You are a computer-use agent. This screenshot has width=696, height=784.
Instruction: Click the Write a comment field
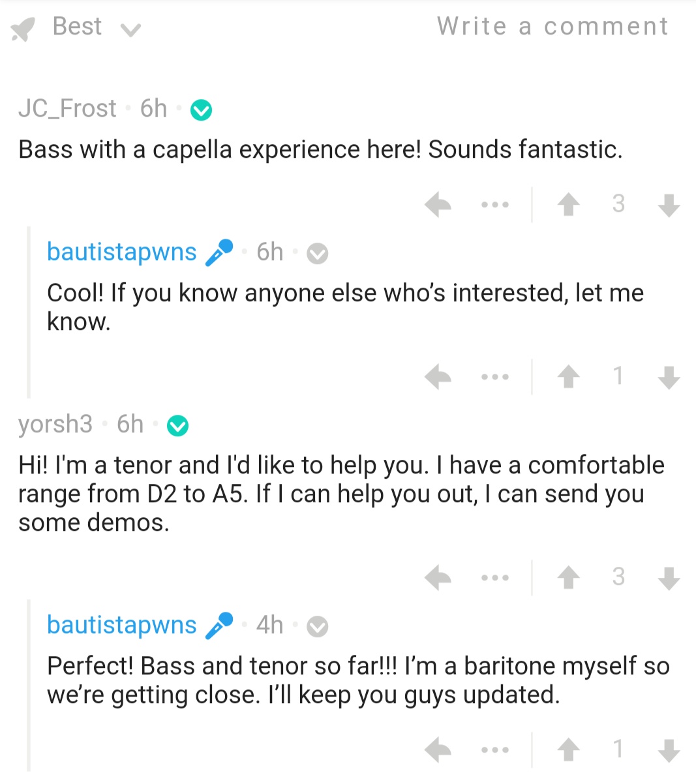click(x=552, y=26)
